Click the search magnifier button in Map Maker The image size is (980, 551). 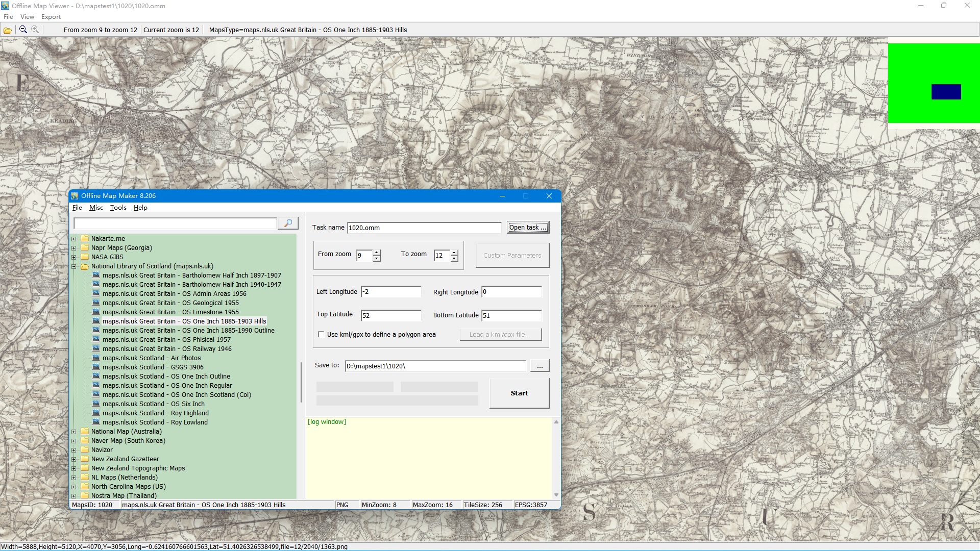[288, 223]
